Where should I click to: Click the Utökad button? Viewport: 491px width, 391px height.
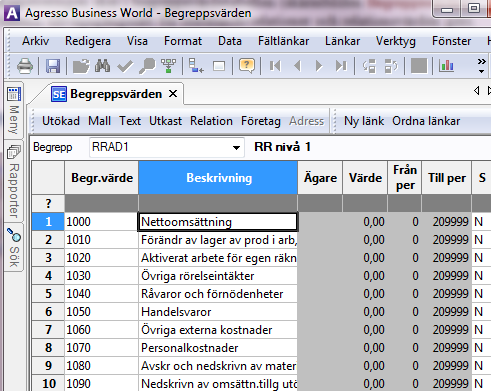click(x=61, y=121)
